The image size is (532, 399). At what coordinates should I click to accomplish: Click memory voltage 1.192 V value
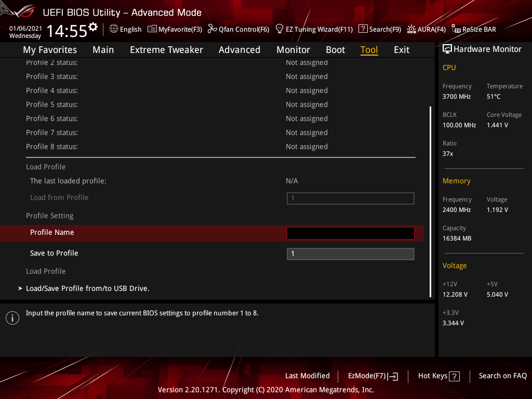pyautogui.click(x=497, y=210)
